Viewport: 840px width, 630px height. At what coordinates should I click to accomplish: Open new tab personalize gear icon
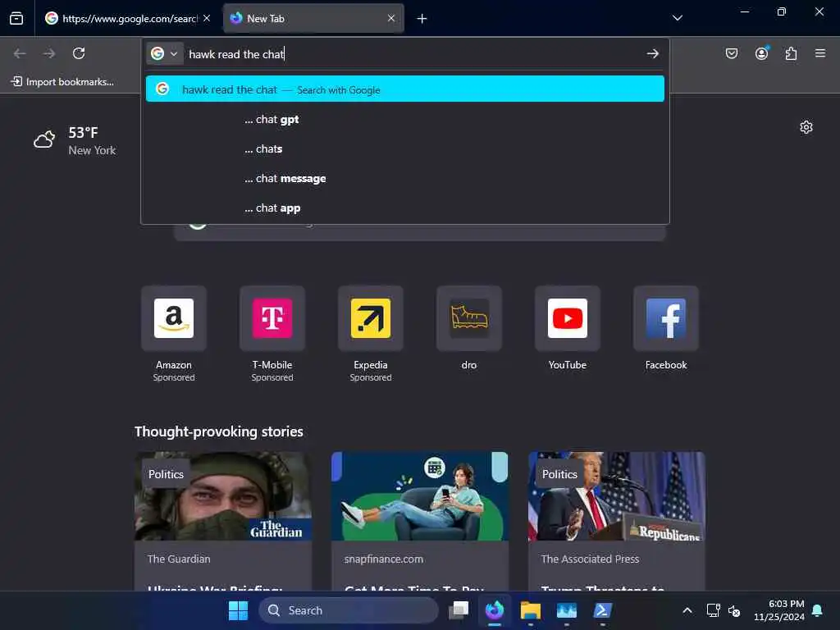coord(806,127)
